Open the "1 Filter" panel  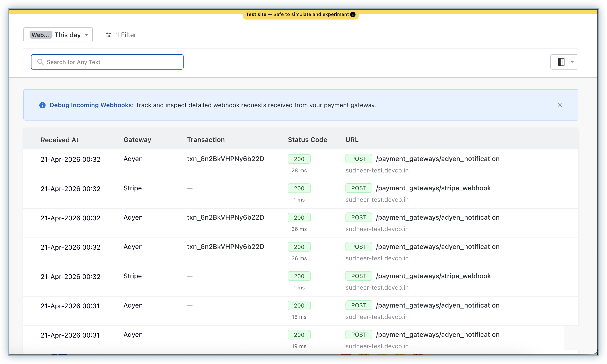(x=126, y=35)
